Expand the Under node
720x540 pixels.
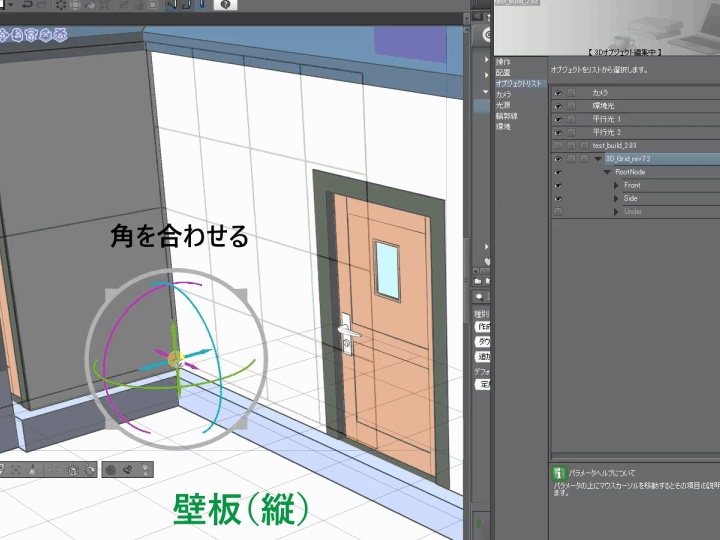coord(616,212)
